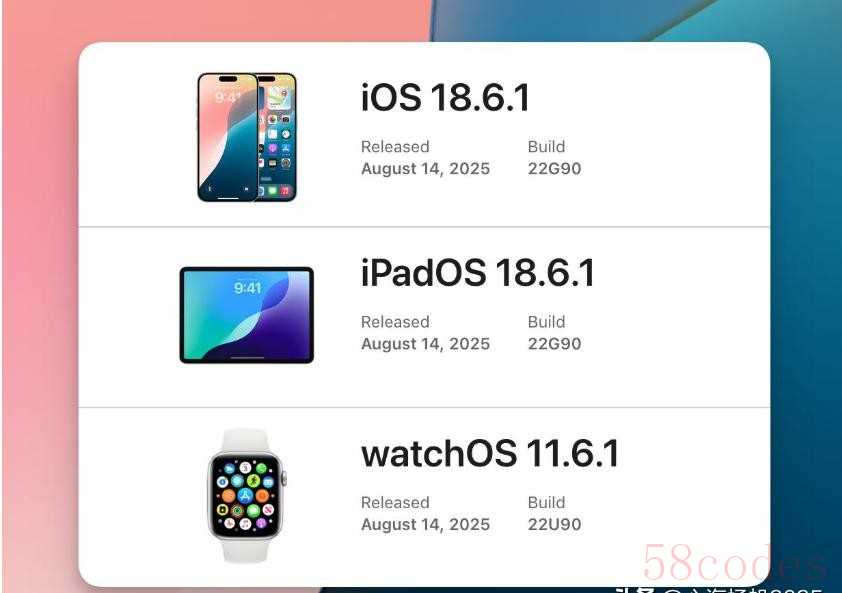Click the Build label under iPadOS 18.6.1
The image size is (842, 593).
pyautogui.click(x=547, y=322)
